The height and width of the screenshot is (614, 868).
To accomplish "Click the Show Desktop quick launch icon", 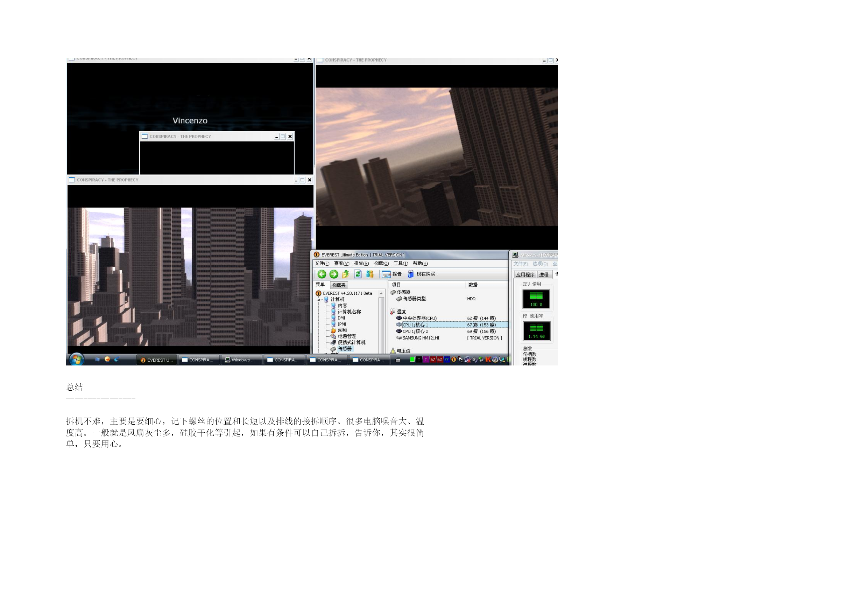I will coord(97,360).
